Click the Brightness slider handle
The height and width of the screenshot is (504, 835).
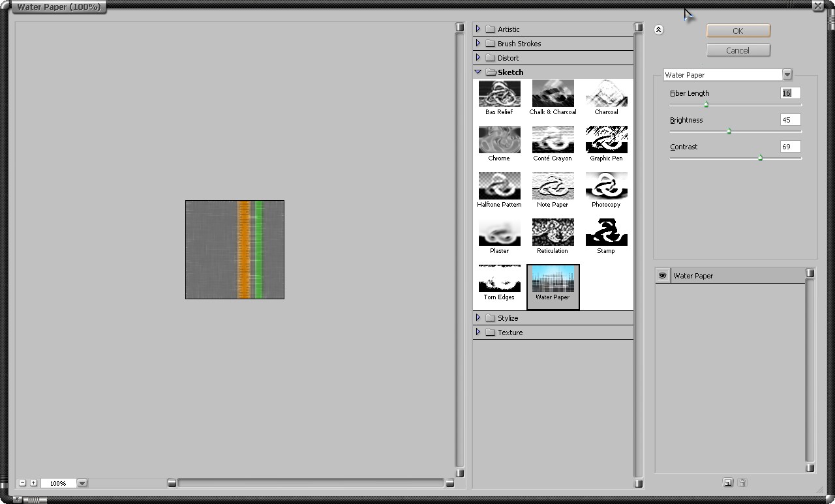pos(729,131)
